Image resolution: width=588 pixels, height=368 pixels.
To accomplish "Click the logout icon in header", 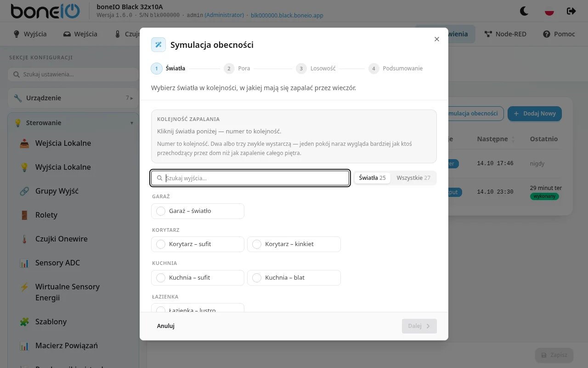I will pos(571,11).
